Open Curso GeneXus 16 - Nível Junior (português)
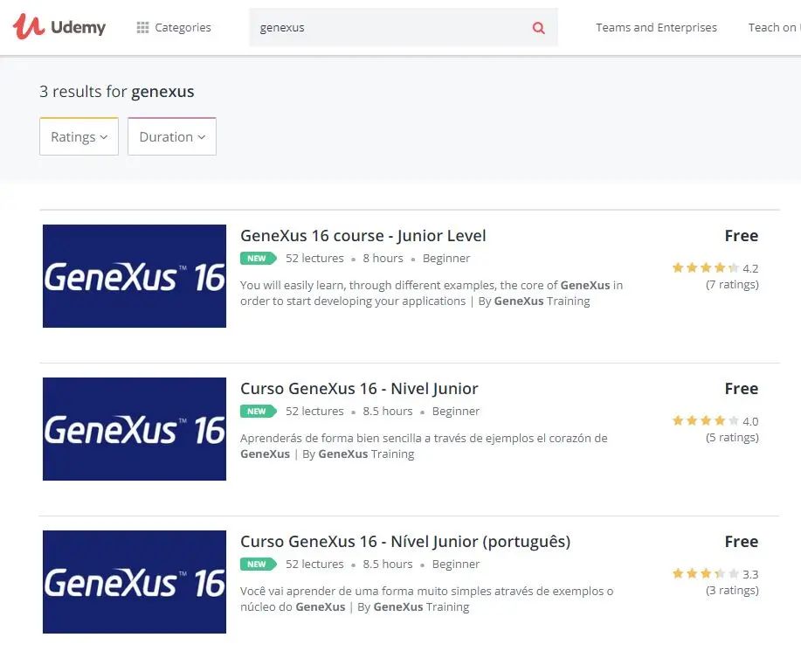 pyautogui.click(x=405, y=542)
